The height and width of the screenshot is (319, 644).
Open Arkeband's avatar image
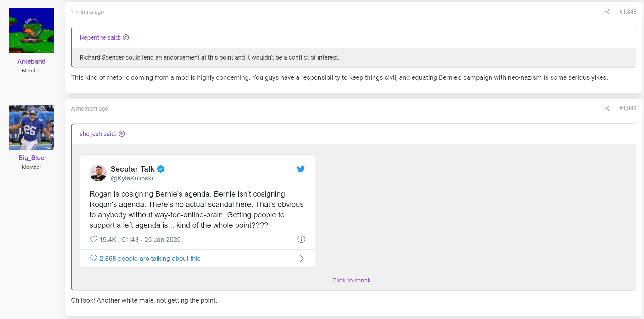point(31,31)
